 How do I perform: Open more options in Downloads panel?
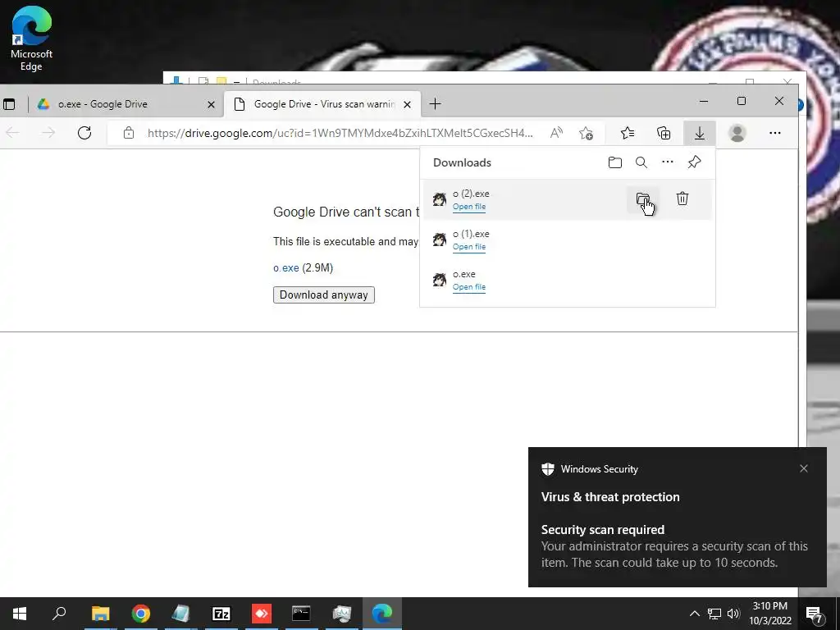[x=668, y=162]
